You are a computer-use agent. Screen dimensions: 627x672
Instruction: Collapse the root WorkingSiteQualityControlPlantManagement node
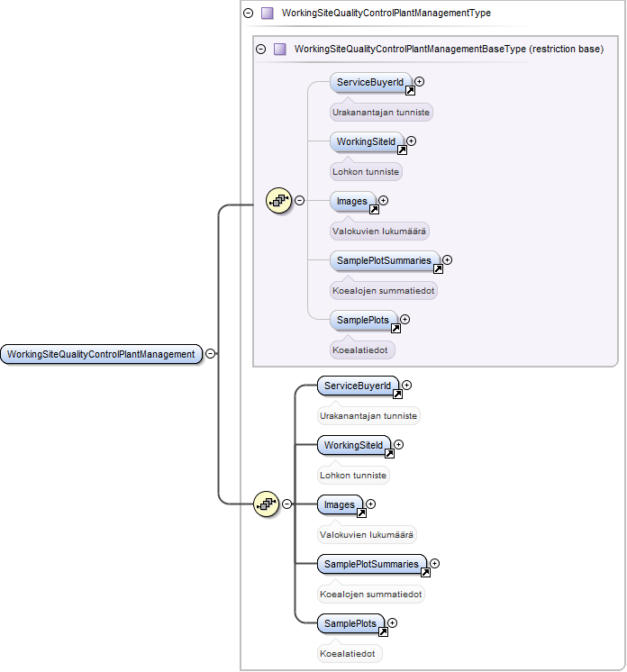[x=211, y=354]
